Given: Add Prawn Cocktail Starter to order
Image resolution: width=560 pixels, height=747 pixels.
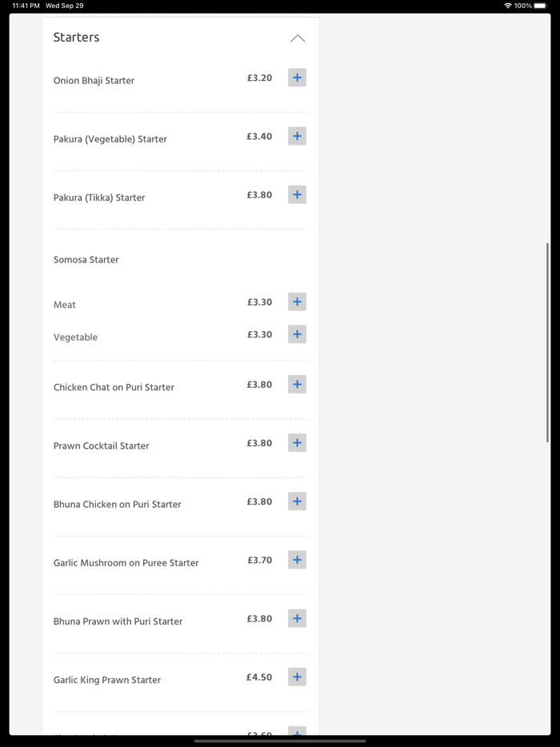Looking at the screenshot, I should coord(297,443).
